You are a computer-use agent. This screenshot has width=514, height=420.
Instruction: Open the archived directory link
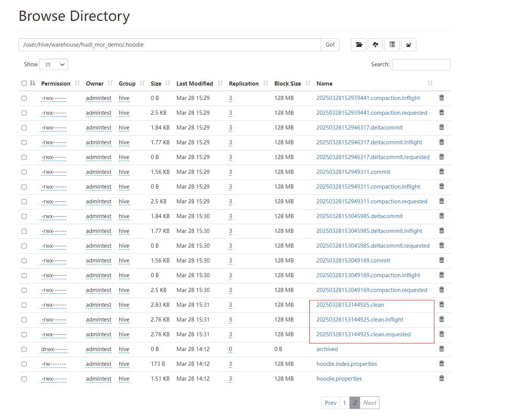tap(327, 349)
